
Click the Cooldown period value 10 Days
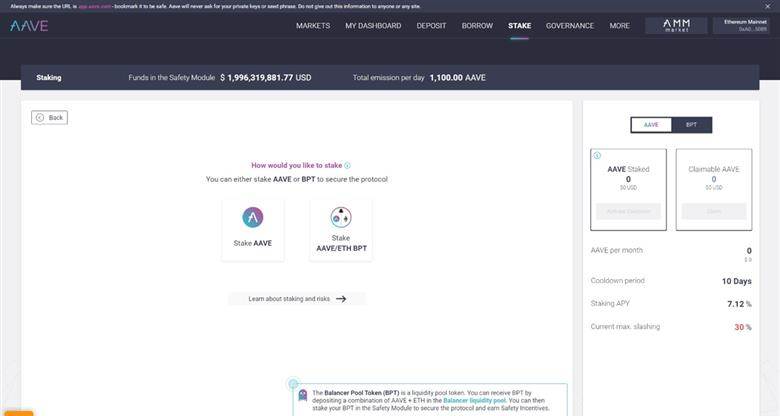(x=737, y=281)
